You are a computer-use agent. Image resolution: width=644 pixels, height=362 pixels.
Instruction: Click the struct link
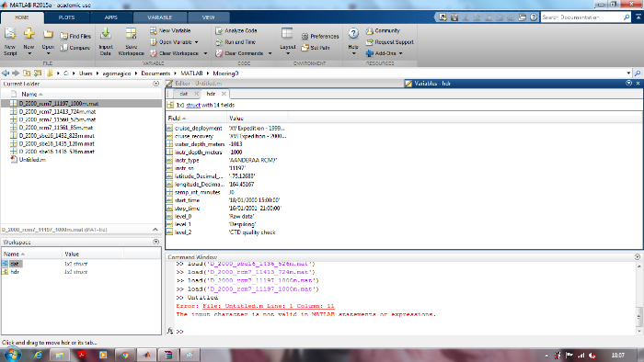click(x=193, y=105)
